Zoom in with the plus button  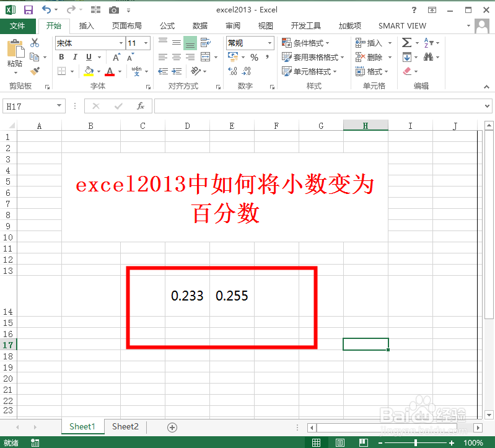(452, 443)
